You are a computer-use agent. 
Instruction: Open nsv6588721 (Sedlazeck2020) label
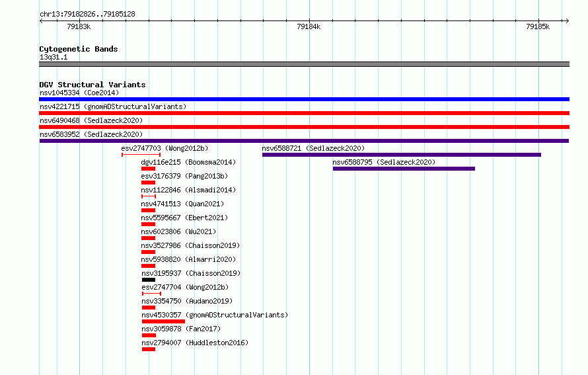(313, 148)
